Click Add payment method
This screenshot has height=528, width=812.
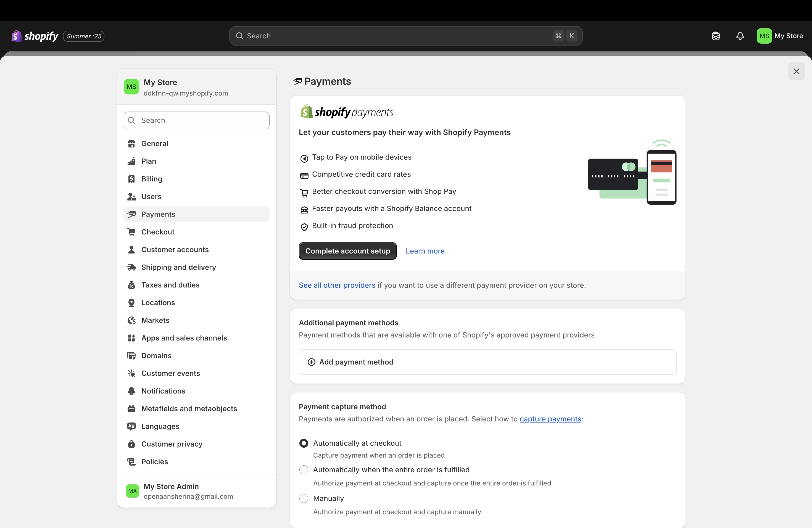pos(487,362)
